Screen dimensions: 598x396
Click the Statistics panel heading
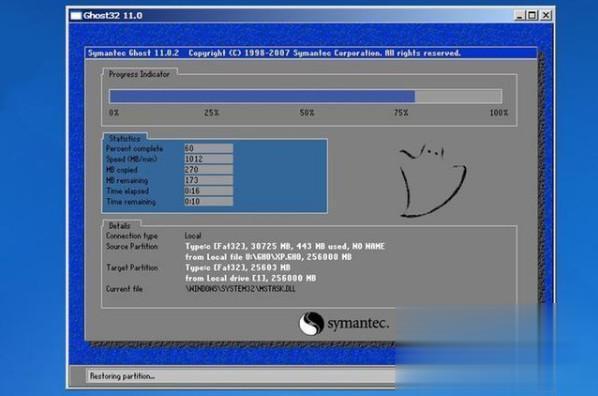[x=125, y=138]
